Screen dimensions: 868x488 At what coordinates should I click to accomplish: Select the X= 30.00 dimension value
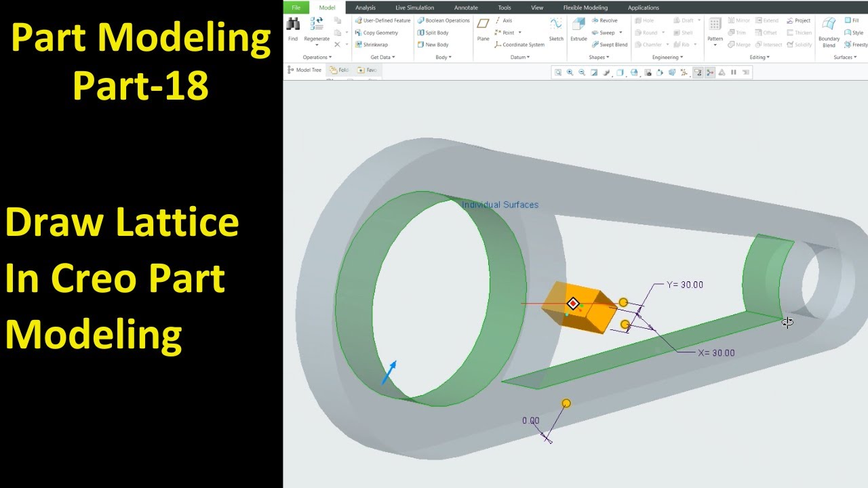coord(716,352)
